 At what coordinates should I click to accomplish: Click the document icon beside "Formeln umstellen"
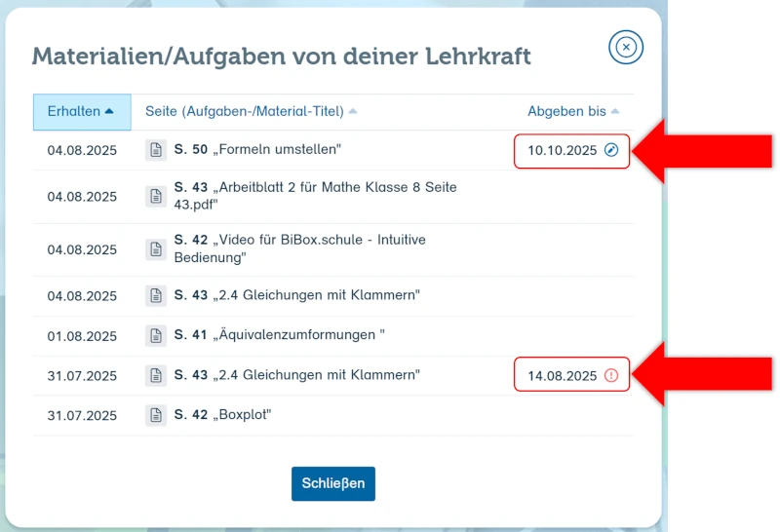[156, 150]
